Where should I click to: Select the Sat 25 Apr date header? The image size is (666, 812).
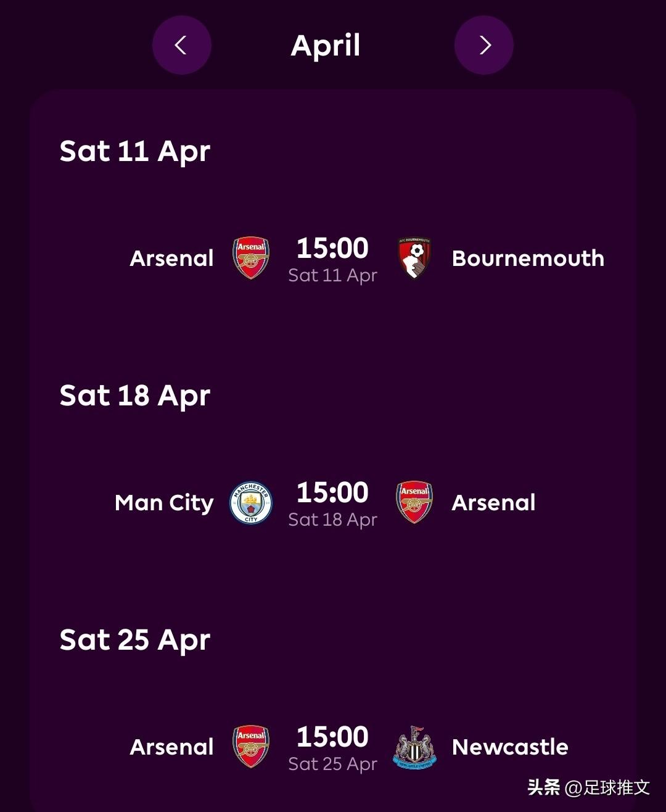click(135, 640)
